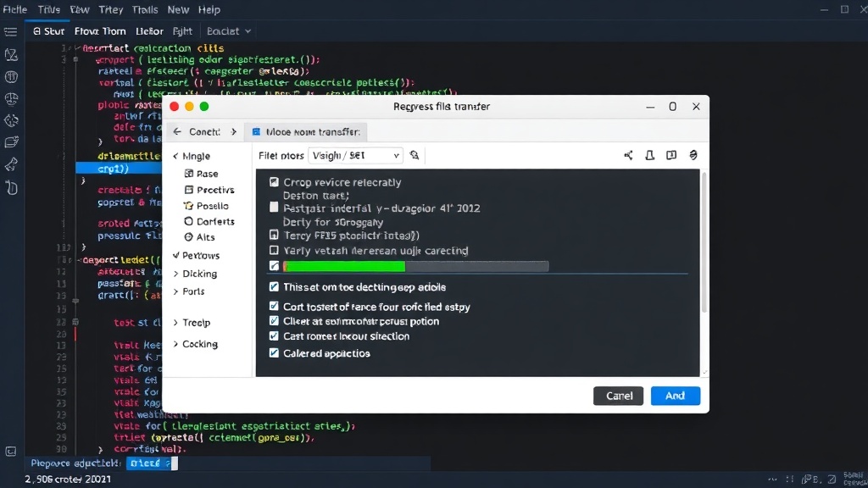Click the third activity bar icon below hamburger
This screenshot has width=868, height=488.
coord(11,77)
